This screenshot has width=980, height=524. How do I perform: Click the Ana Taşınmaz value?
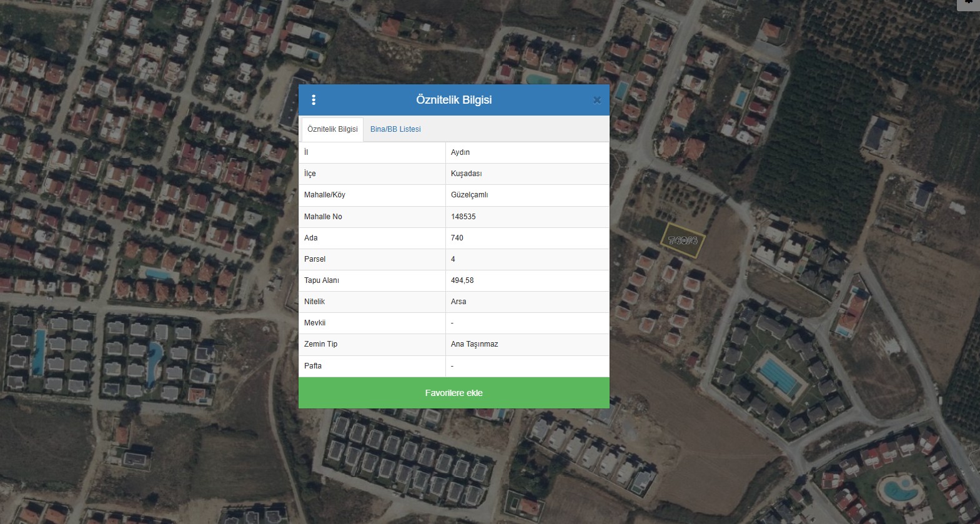point(474,344)
